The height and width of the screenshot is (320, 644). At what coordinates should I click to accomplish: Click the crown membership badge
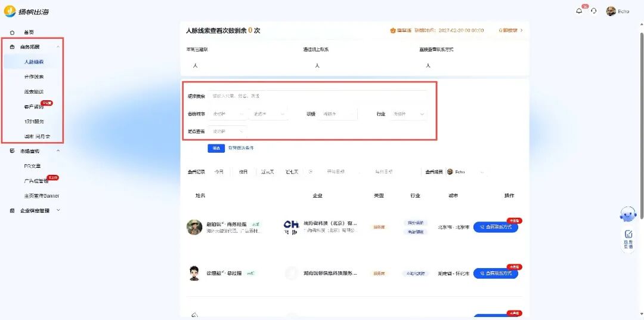point(401,30)
